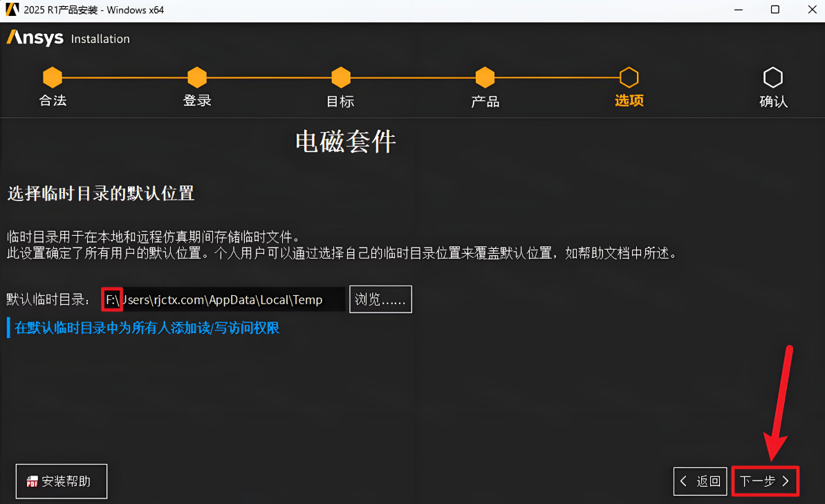Viewport: 825px width, 504px height.
Task: Click the 产品 step hexagon icon
Action: [x=485, y=77]
